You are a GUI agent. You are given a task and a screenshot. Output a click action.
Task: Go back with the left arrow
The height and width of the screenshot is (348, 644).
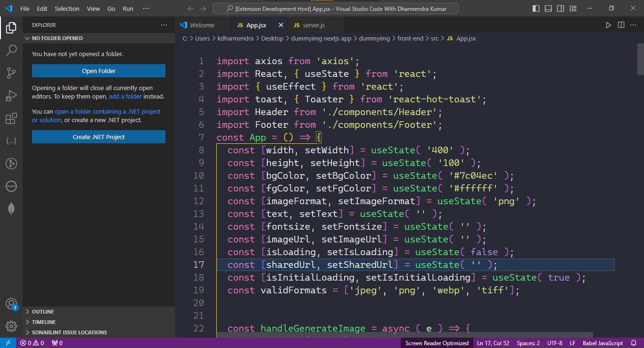click(x=190, y=8)
